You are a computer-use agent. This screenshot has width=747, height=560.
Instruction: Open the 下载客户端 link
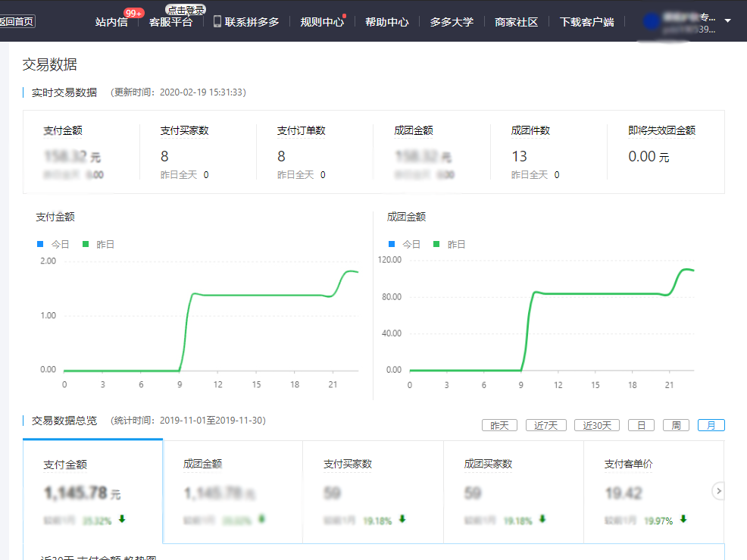pyautogui.click(x=586, y=22)
